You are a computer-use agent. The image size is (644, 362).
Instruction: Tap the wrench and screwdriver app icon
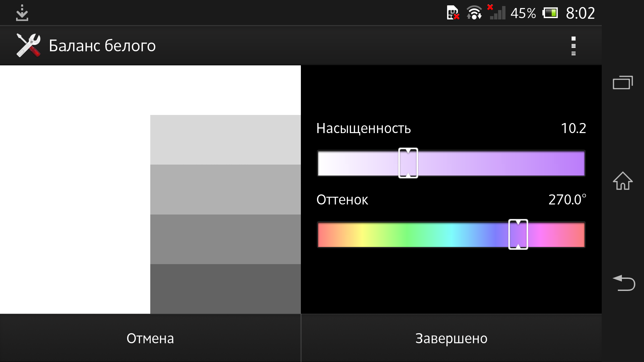click(x=28, y=46)
